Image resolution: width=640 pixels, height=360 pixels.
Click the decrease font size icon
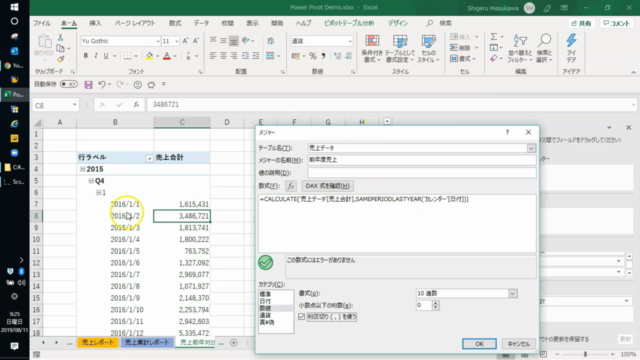point(196,41)
